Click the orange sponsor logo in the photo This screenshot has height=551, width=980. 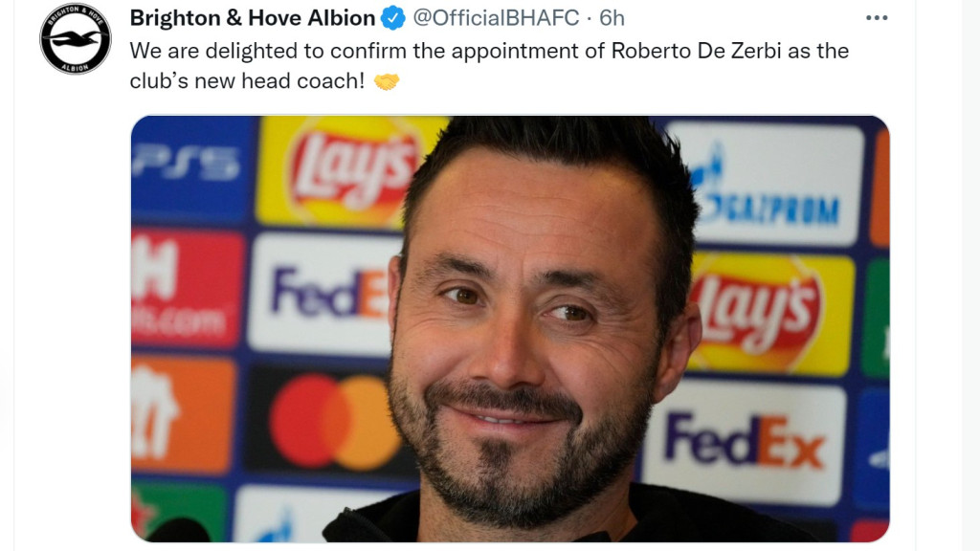[x=183, y=414]
